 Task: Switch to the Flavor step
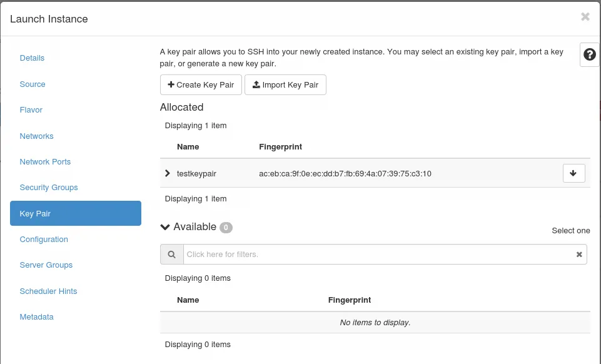point(31,110)
